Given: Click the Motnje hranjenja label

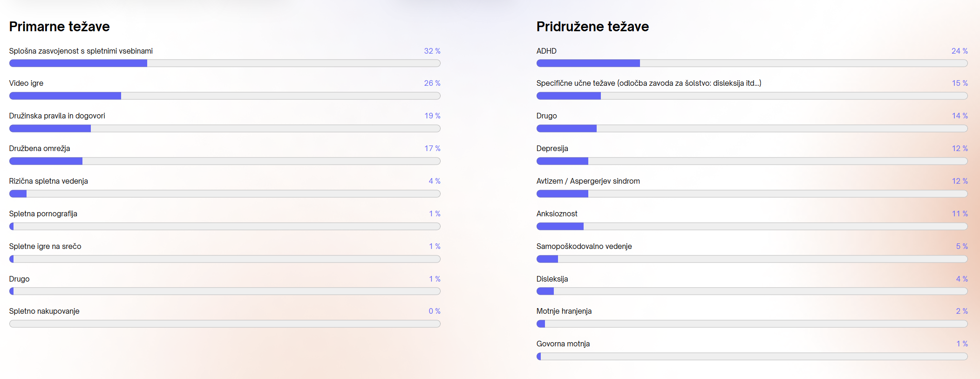Looking at the screenshot, I should click(564, 311).
